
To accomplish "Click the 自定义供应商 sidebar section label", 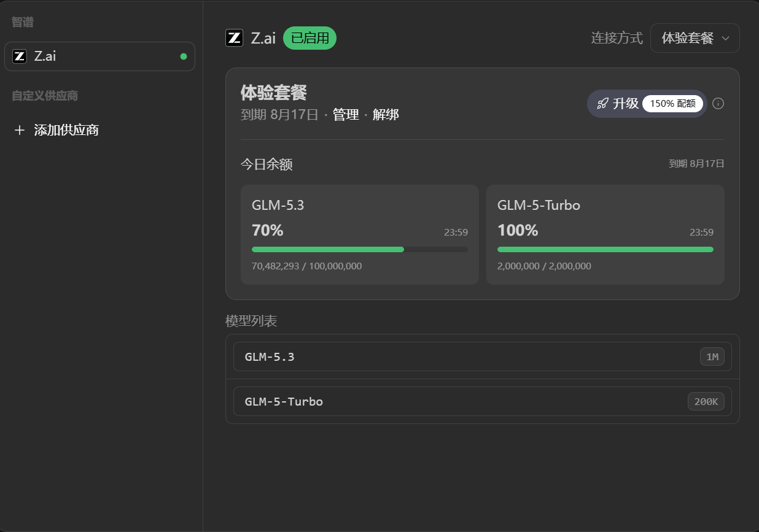I will click(45, 96).
